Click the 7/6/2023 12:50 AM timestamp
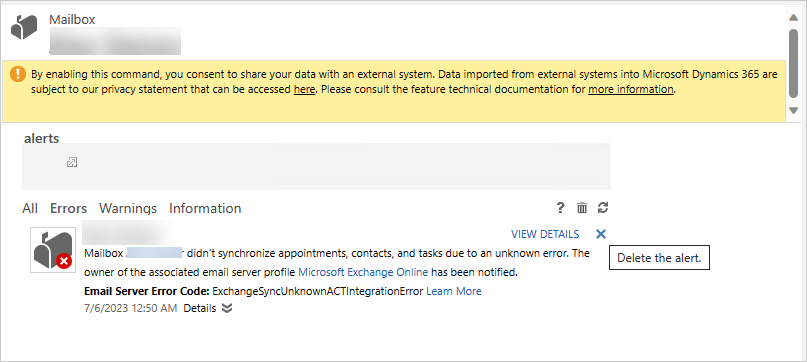This screenshot has height=362, width=807. 131,308
